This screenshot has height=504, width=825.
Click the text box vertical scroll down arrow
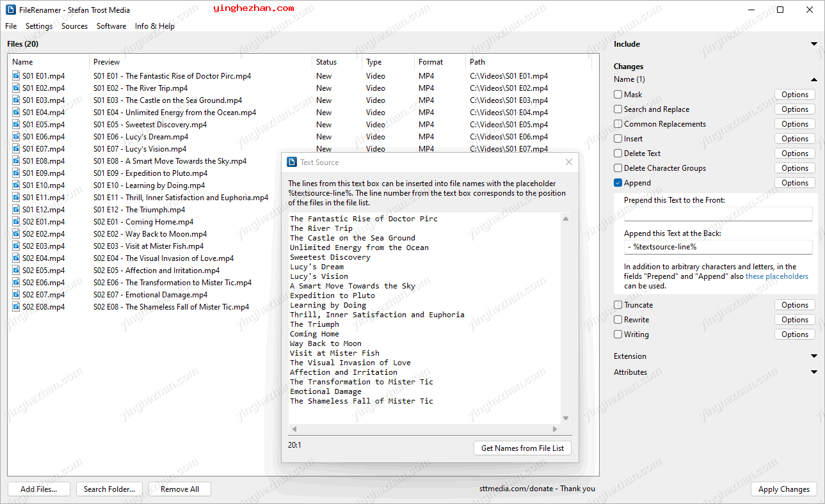pos(566,418)
